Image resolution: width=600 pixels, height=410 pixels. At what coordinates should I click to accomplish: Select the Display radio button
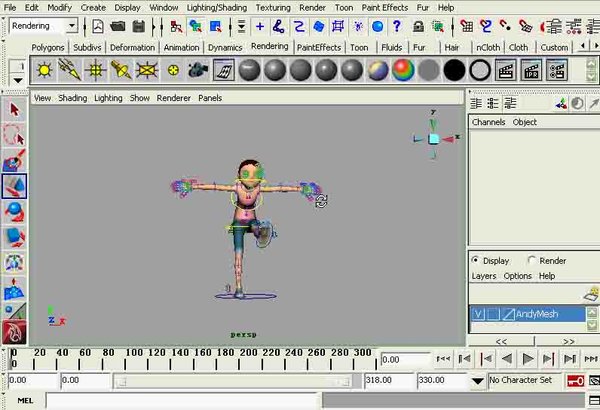point(475,260)
